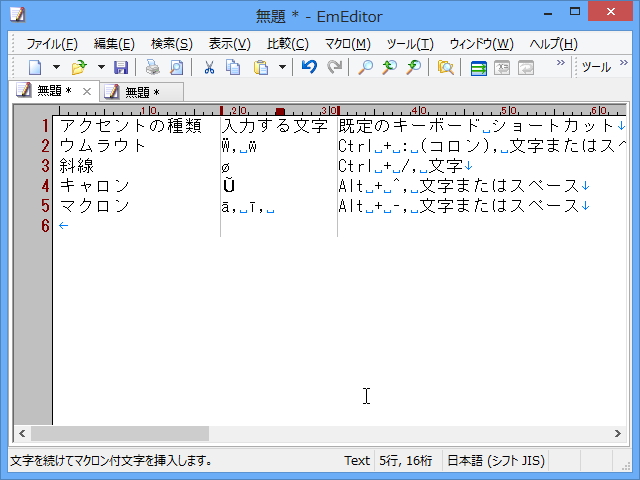
Task: Click the text マクロン
Action: tap(94, 205)
